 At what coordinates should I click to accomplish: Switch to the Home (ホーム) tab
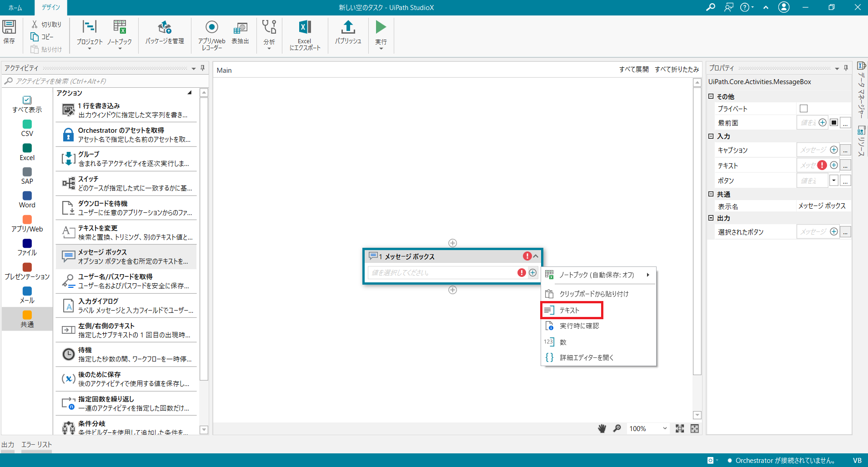click(x=15, y=8)
